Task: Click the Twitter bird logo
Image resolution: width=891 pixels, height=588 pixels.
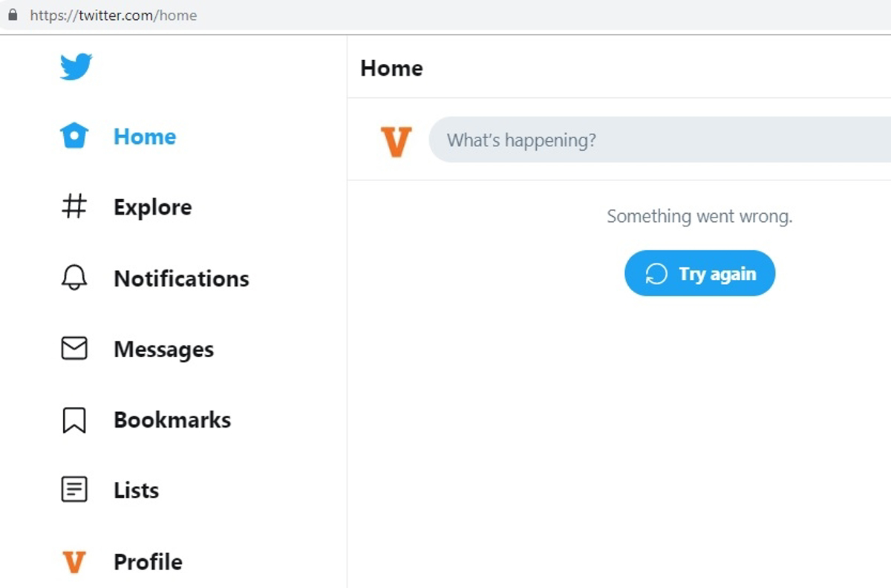Action: pyautogui.click(x=76, y=65)
